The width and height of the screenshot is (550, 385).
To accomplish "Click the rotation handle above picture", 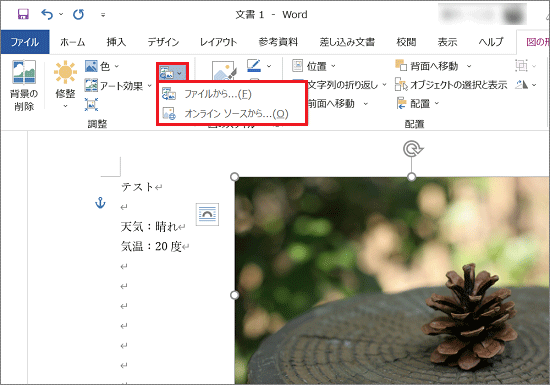I will 412,149.
